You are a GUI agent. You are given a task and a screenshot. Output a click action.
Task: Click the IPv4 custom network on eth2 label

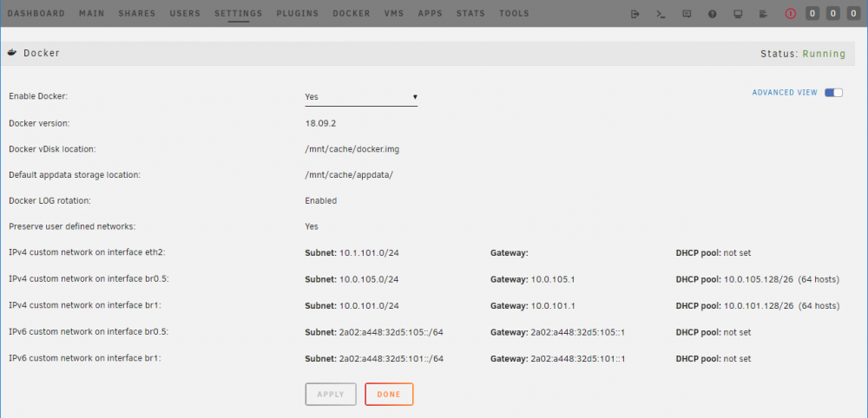pyautogui.click(x=88, y=252)
